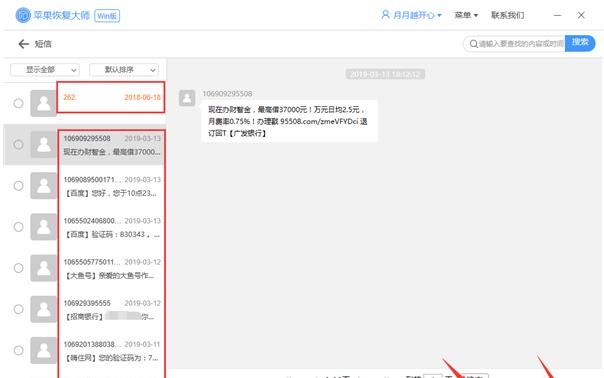Select the radio for 1069201388038 message

click(x=18, y=350)
